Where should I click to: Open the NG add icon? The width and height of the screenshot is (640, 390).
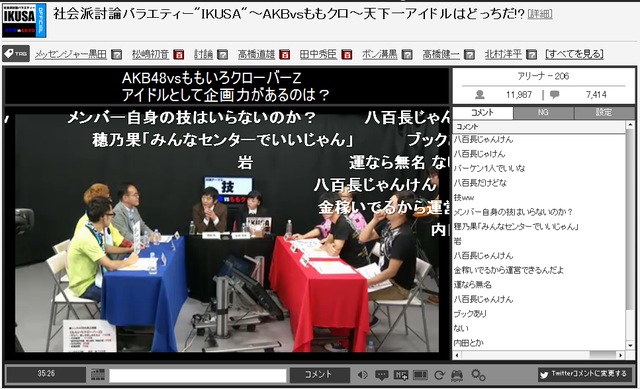401,375
